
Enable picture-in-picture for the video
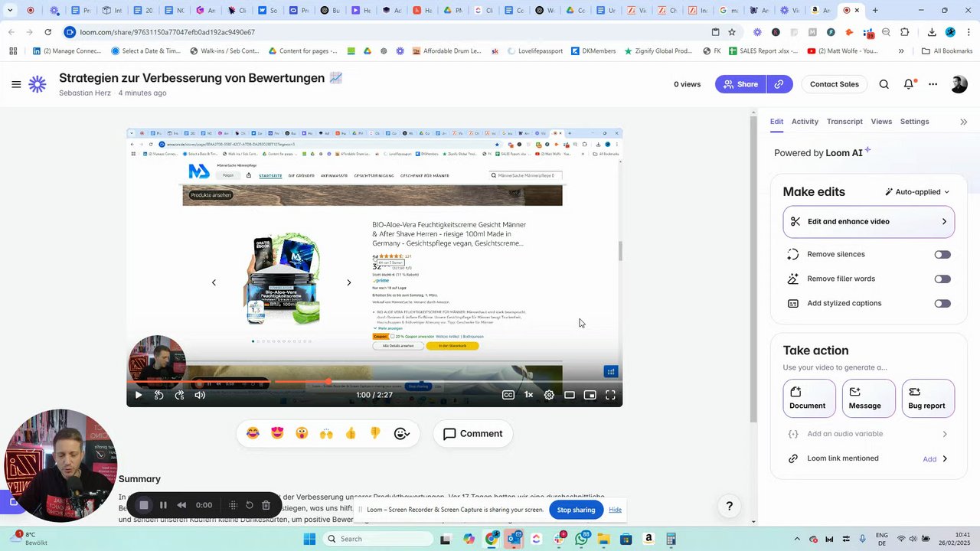pyautogui.click(x=590, y=395)
